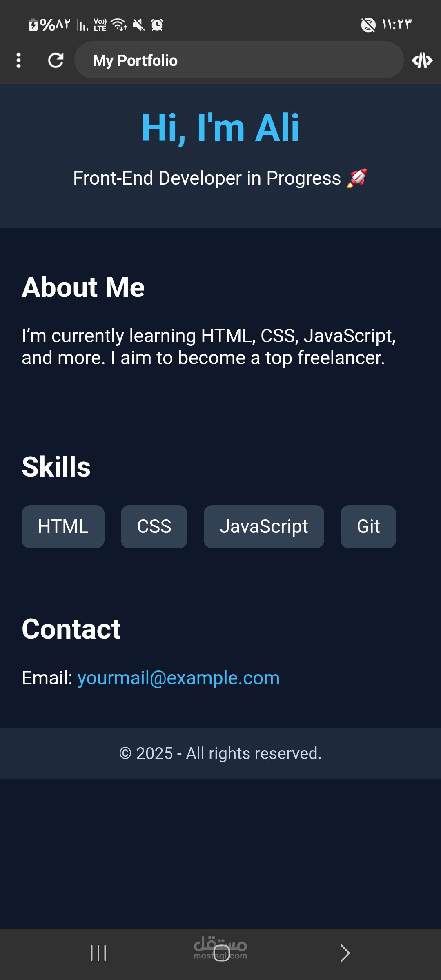Viewport: 441px width, 980px height.
Task: Open the three-dot browser menu
Action: [x=18, y=60]
